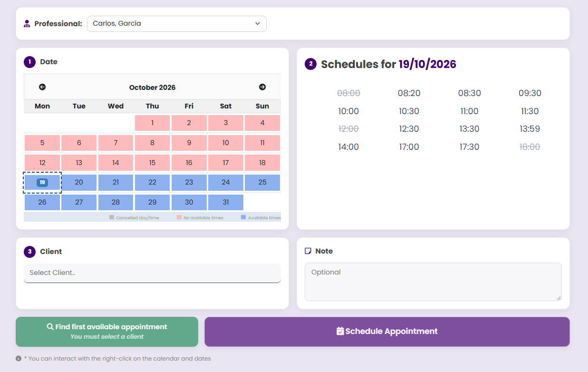Pick the 09:30 time slot
588x372 pixels.
click(x=530, y=93)
